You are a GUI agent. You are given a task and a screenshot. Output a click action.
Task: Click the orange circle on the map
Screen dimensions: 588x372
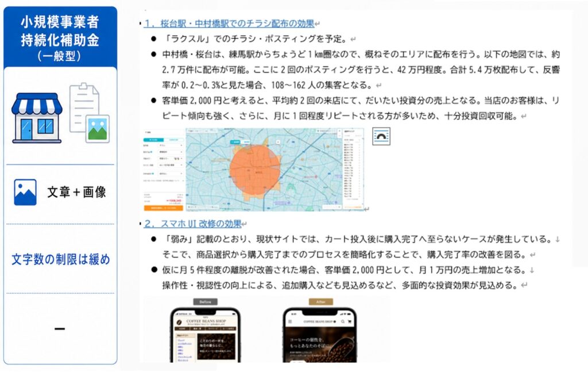click(255, 171)
